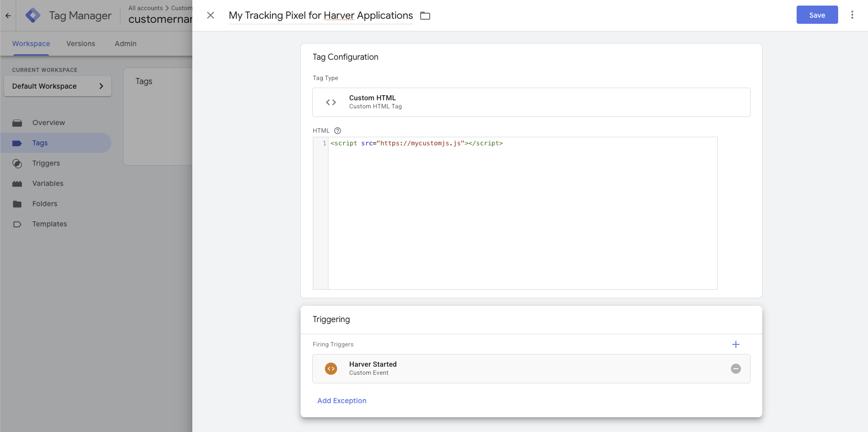Open the Admin tab
868x432 pixels.
(126, 44)
